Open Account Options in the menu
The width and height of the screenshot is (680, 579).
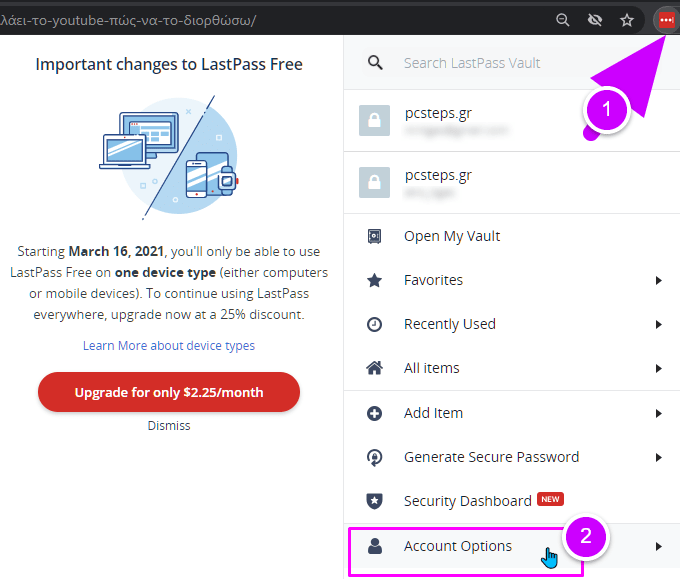click(x=512, y=546)
